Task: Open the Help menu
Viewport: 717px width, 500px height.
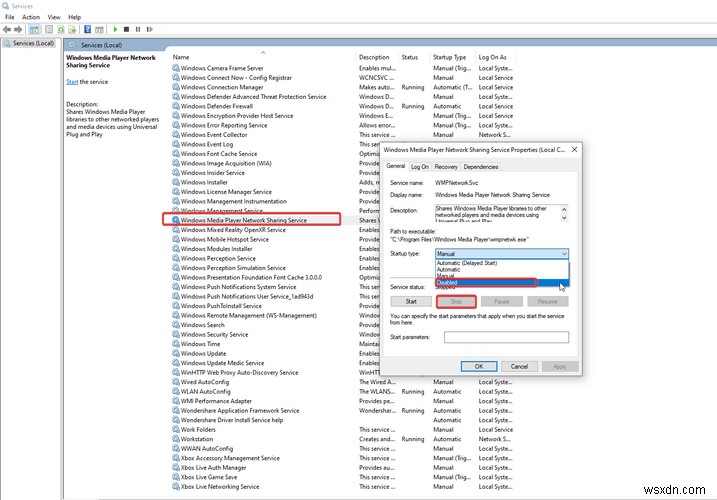Action: click(x=75, y=17)
